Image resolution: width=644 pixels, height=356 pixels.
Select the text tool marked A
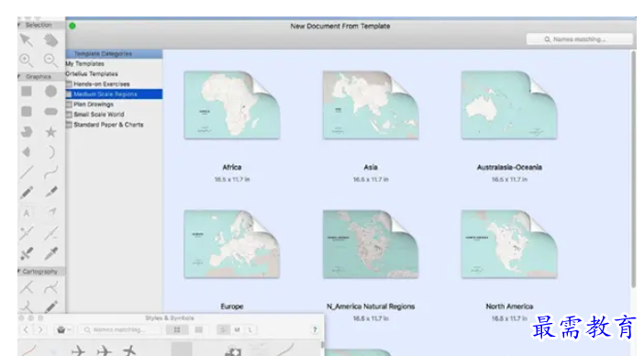click(27, 213)
